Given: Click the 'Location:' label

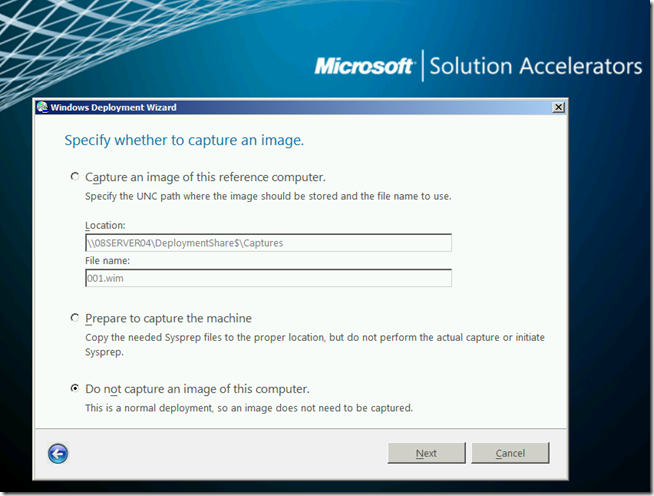Looking at the screenshot, I should click(x=105, y=225).
